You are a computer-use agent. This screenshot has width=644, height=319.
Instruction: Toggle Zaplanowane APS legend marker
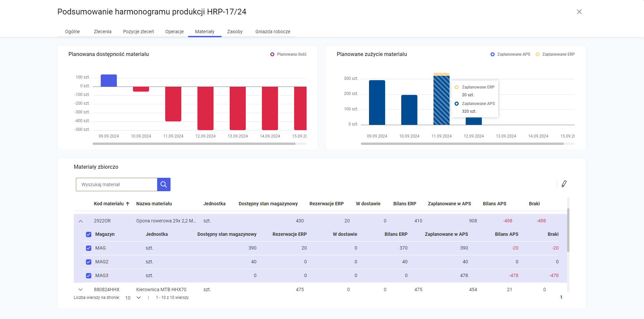[492, 54]
